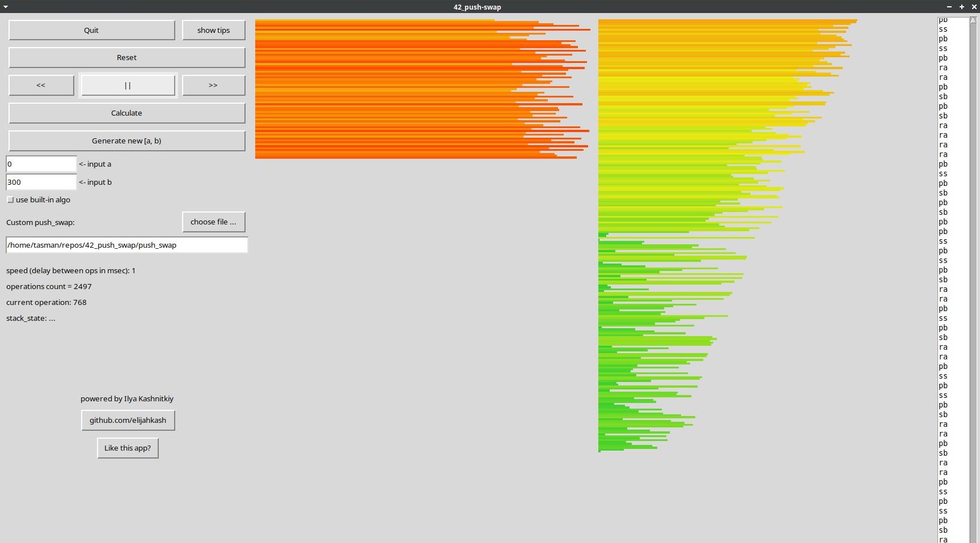Click the speed delay label text
The height and width of the screenshot is (543, 980).
[71, 270]
